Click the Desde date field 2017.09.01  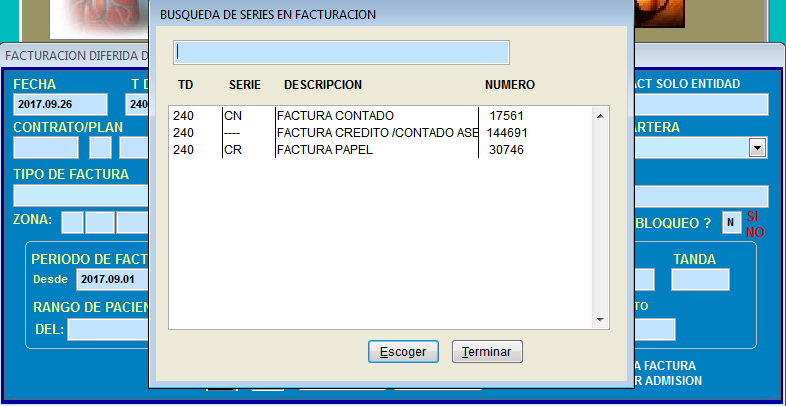[113, 279]
